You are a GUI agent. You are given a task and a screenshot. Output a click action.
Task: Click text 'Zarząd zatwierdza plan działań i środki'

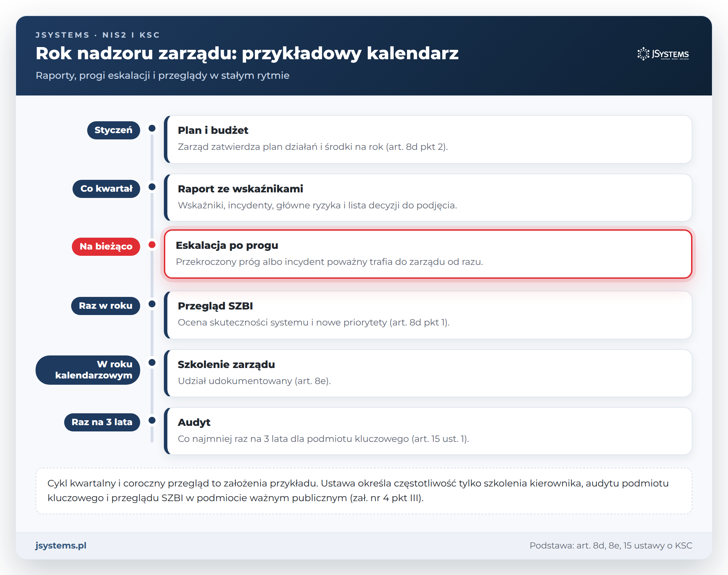click(265, 147)
